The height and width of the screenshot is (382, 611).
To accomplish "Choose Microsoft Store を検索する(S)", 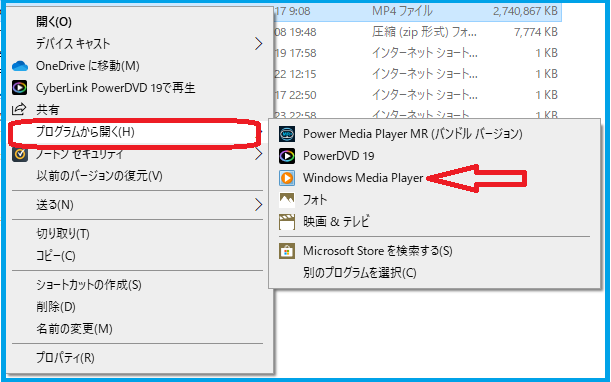I will coord(378,251).
